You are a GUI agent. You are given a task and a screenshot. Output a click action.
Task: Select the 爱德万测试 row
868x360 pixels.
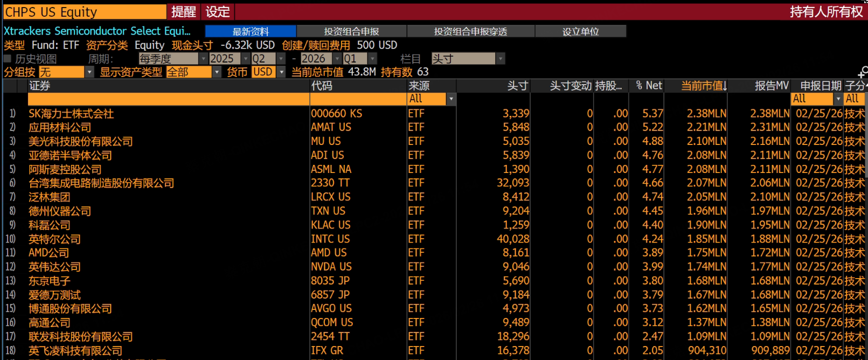coord(434,295)
